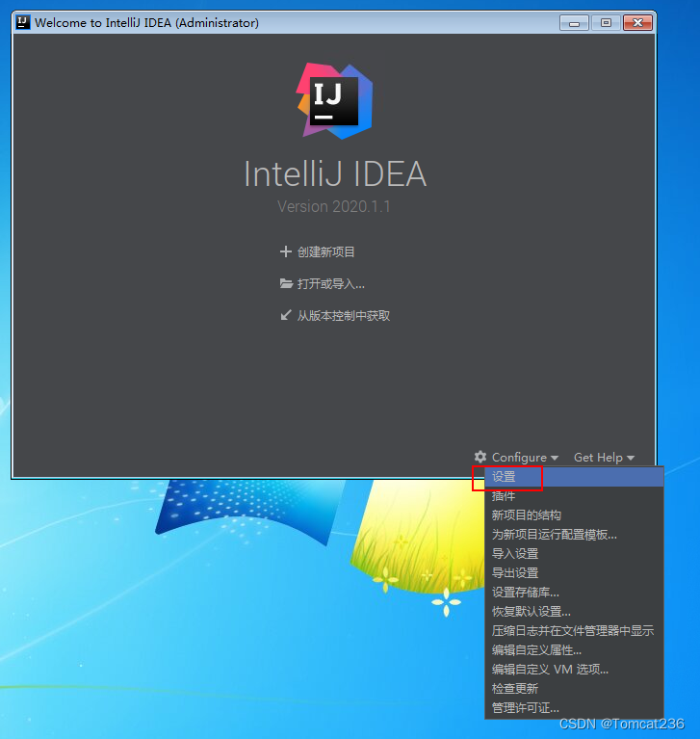
Task: Click the arrow icon beside 从版本控制中获取
Action: point(285,315)
